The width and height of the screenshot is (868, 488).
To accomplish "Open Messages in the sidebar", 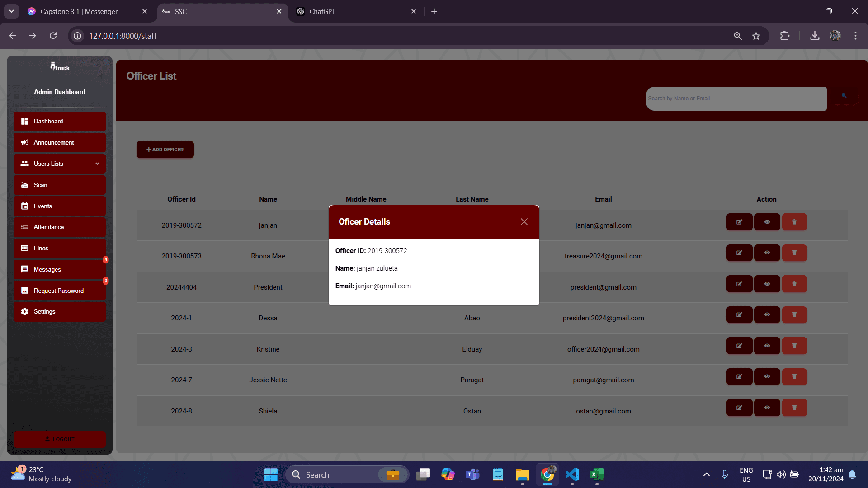I will click(60, 269).
